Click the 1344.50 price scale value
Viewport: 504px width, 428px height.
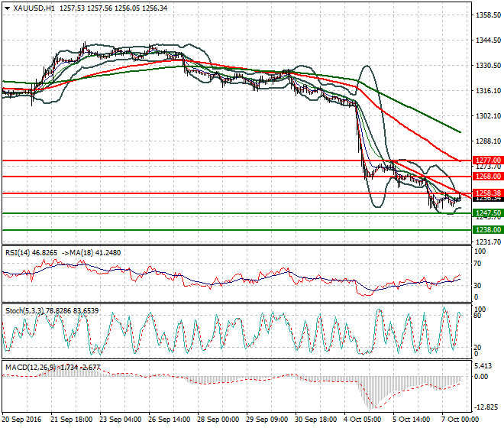click(x=488, y=41)
